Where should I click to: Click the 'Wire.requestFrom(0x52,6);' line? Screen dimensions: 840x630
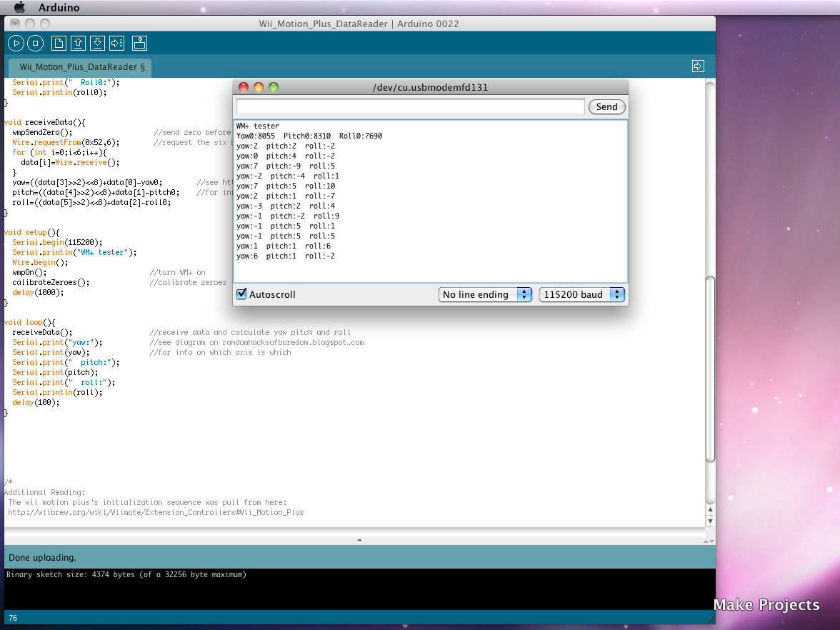(x=66, y=142)
